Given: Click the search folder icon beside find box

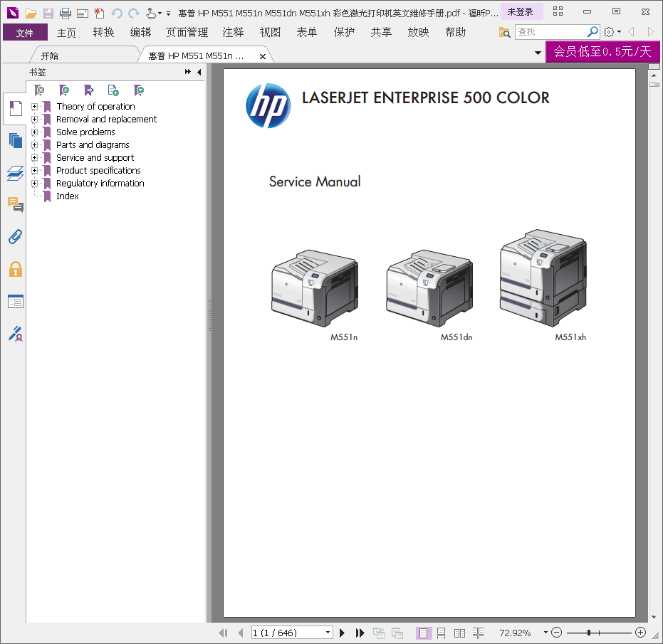Looking at the screenshot, I should coord(504,32).
